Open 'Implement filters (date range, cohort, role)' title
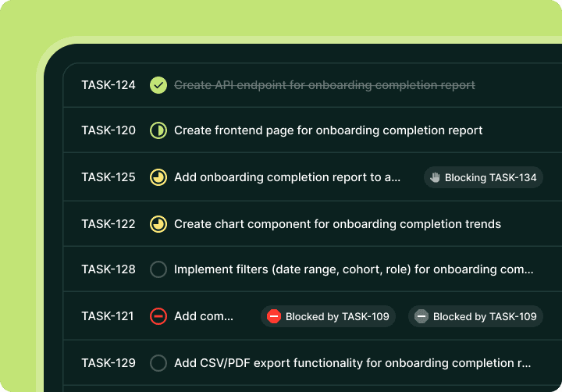562x392 pixels. [x=354, y=269]
